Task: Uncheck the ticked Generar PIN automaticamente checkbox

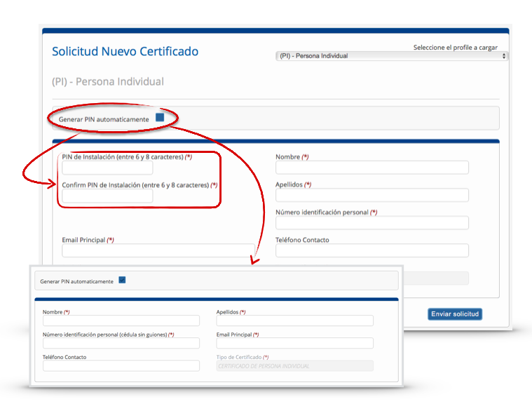Action: [x=122, y=280]
